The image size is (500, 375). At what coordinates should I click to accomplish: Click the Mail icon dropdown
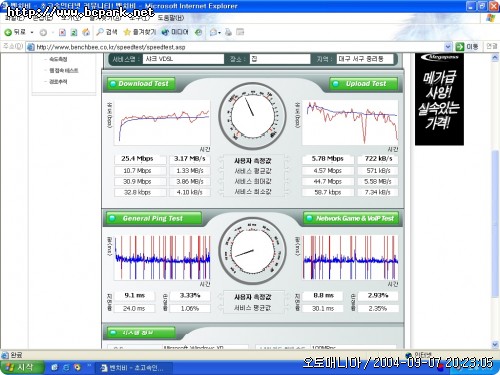215,32
